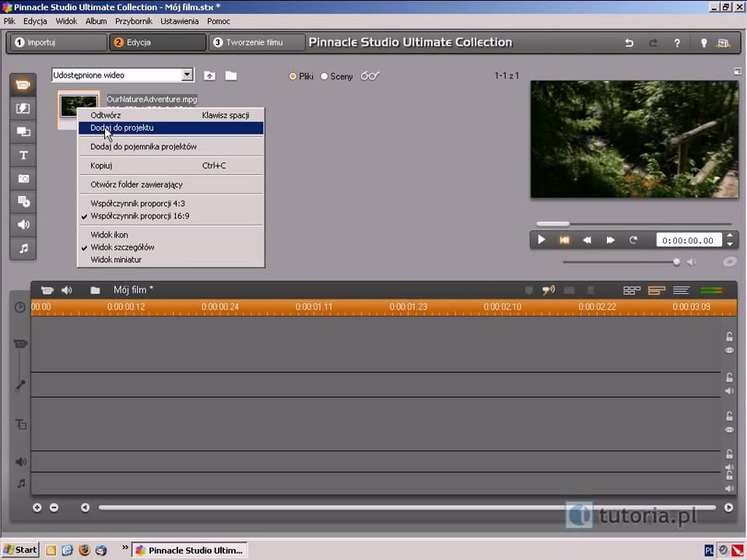Toggle loop playback button
Screen dimensions: 747x560
pyautogui.click(x=633, y=240)
